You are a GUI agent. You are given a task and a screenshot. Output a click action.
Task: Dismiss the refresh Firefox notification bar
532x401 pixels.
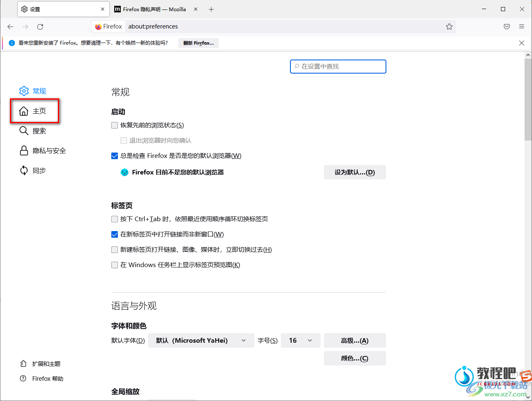(x=522, y=43)
